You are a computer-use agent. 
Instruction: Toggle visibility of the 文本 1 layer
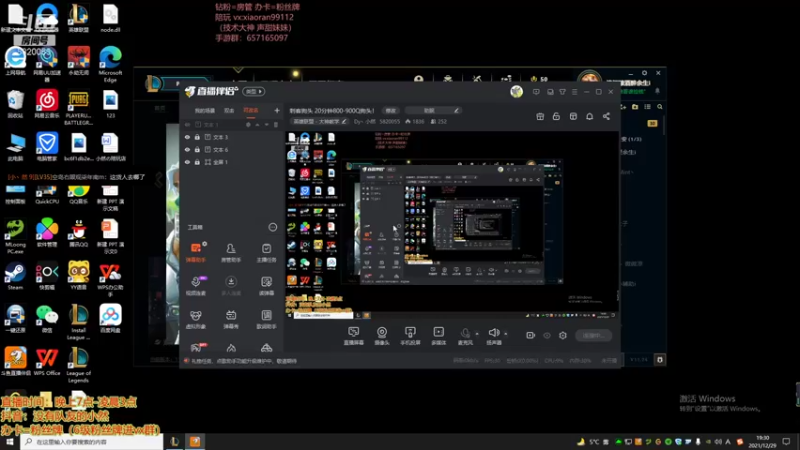187,124
